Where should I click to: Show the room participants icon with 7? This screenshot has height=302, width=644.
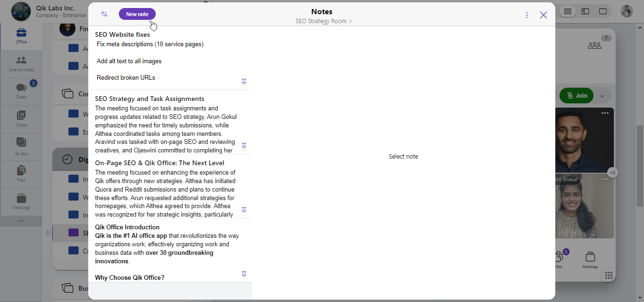(594, 45)
